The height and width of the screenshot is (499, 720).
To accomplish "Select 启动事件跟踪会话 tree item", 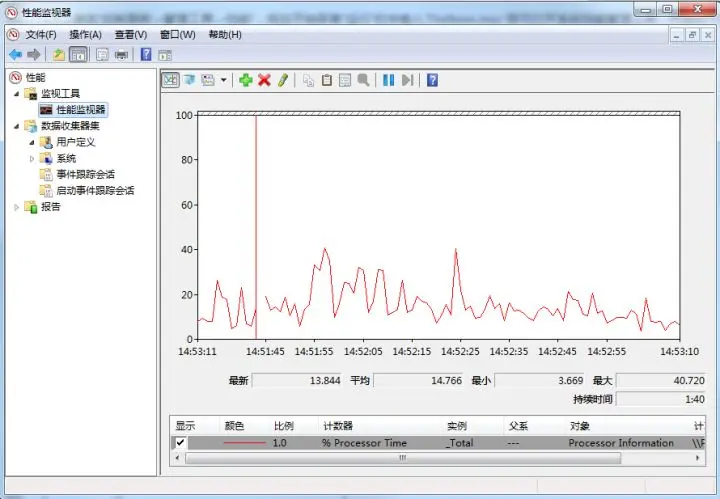I will tap(95, 191).
